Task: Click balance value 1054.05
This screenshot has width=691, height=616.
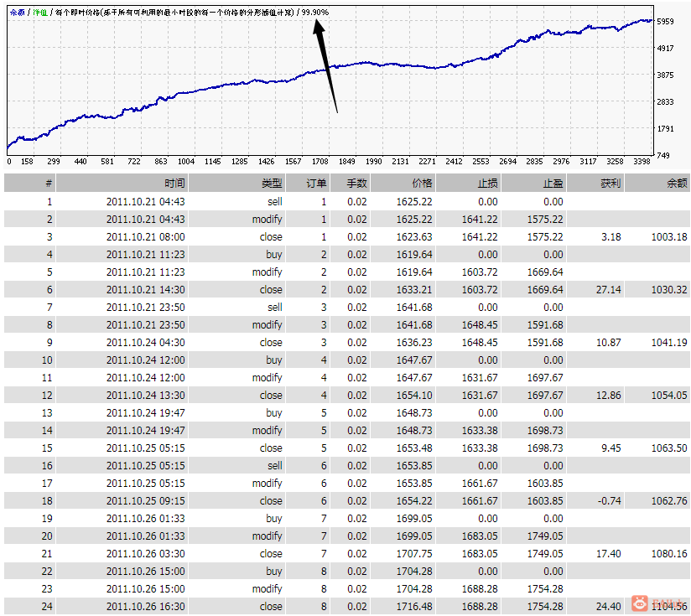Action: pos(669,396)
